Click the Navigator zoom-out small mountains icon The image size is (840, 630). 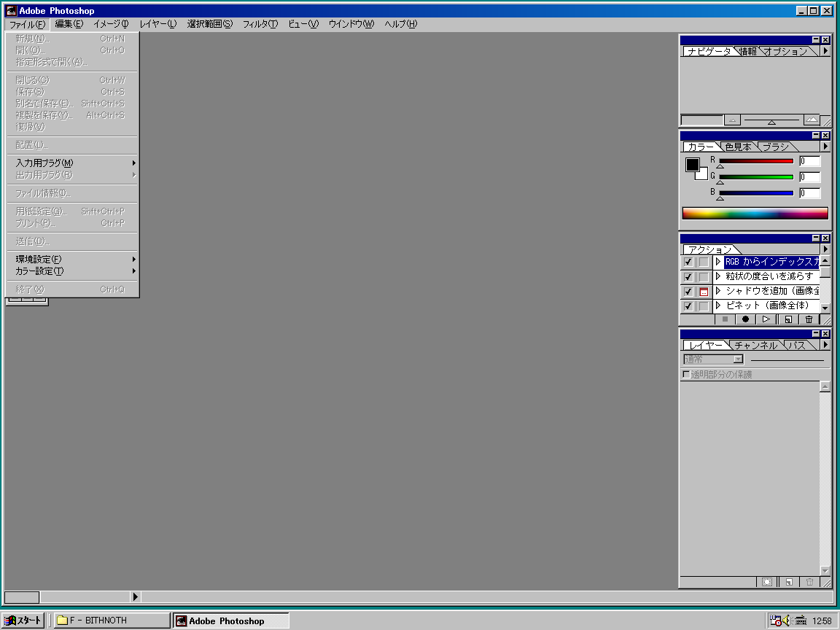[x=733, y=120]
